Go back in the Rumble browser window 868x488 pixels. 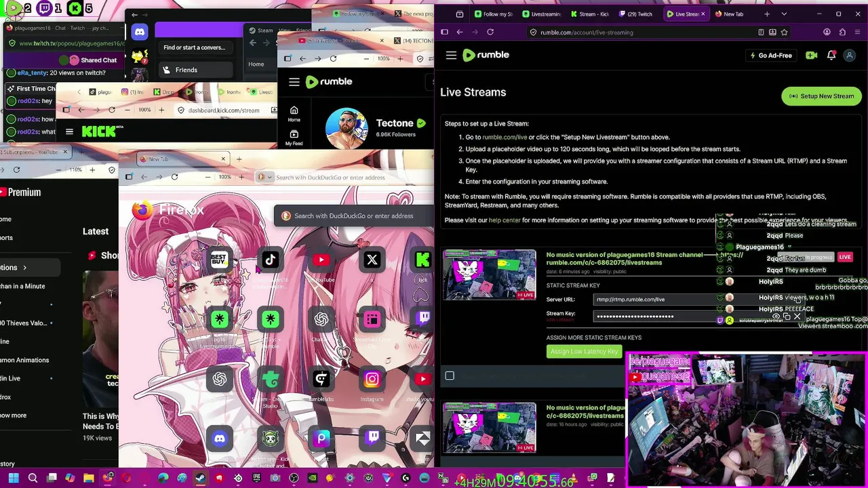[x=459, y=32]
